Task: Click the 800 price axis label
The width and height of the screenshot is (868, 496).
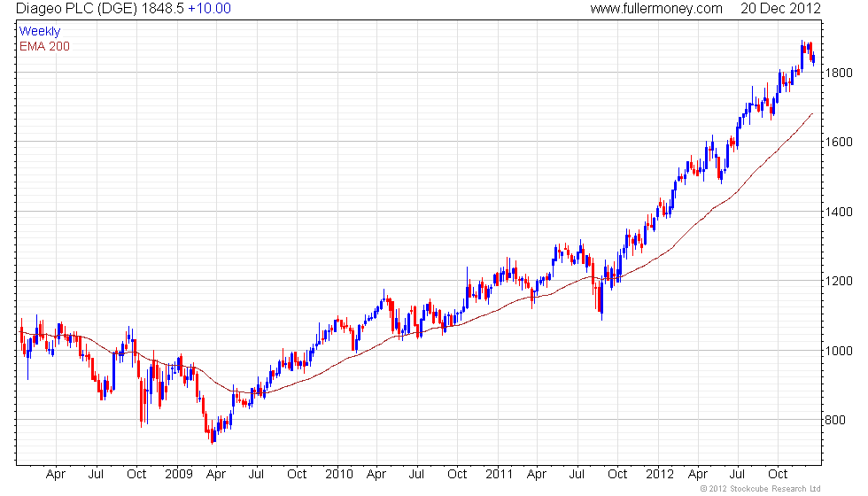Action: (834, 420)
